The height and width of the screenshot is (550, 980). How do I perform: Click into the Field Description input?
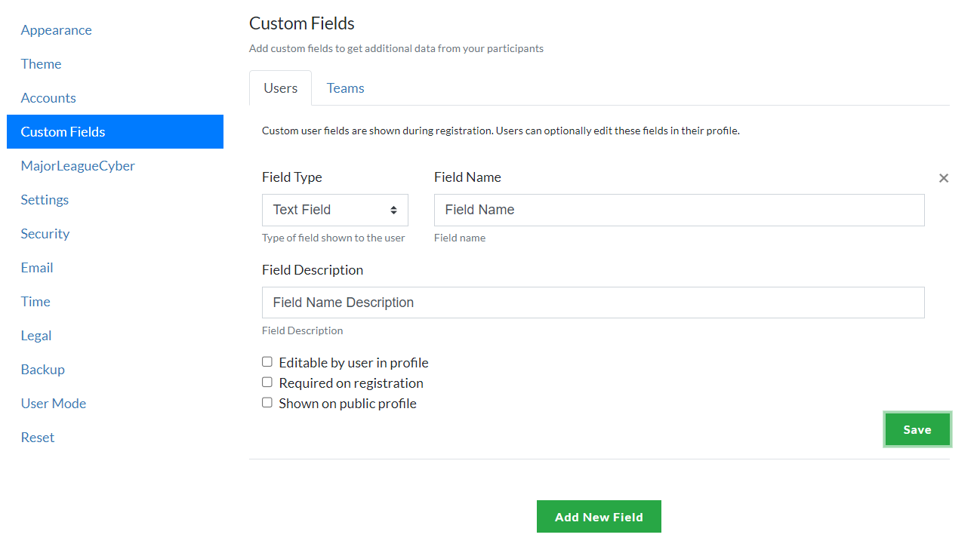pyautogui.click(x=593, y=303)
